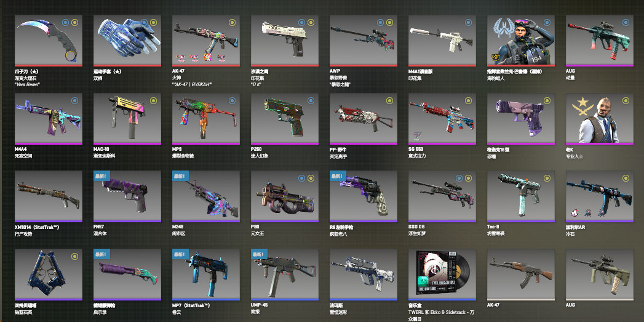
Task: Click the blue equipped circle on M4A1 item
Action: (x=468, y=22)
